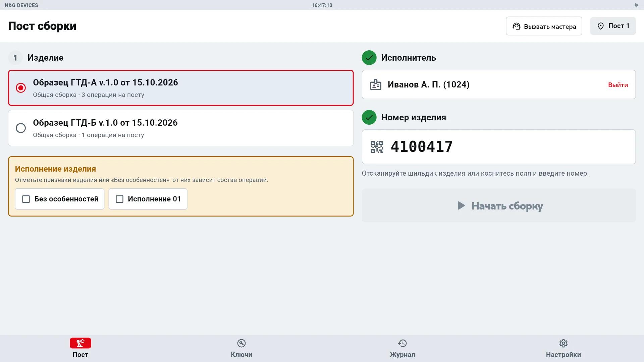Click the Начать сборку button label
Image resolution: width=644 pixels, height=362 pixels.
[x=507, y=206]
